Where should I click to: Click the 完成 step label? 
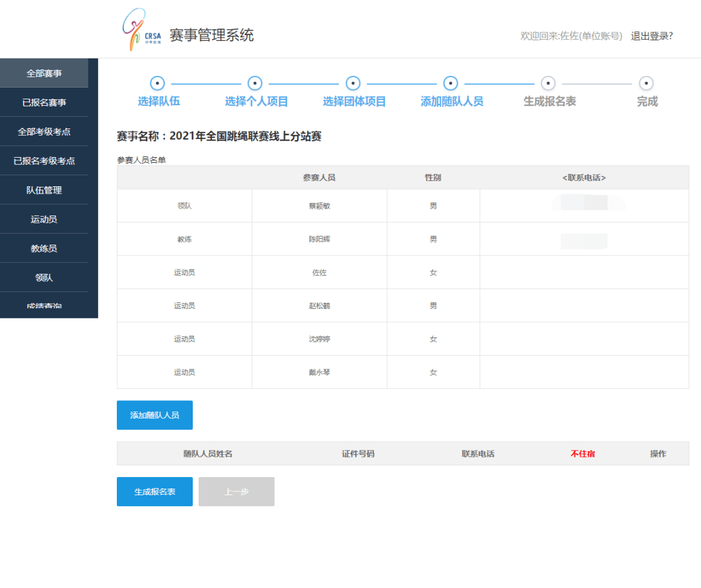point(647,101)
